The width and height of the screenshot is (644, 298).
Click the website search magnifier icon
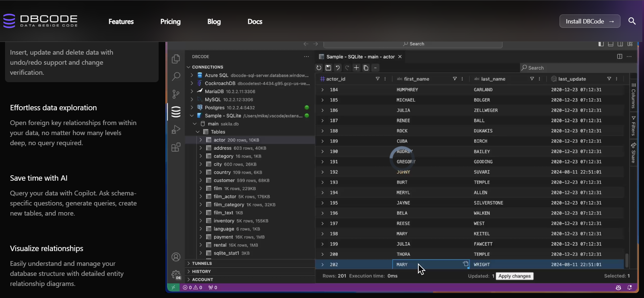coord(632,21)
